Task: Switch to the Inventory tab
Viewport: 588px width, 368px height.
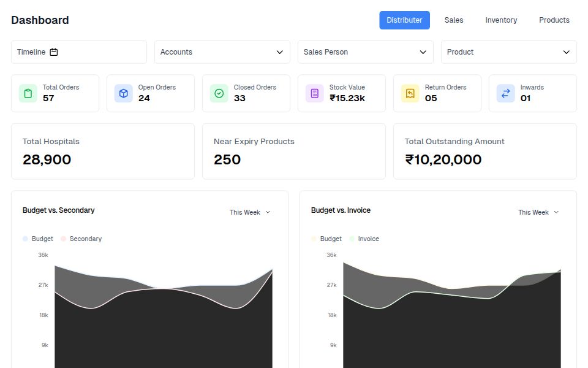Action: coord(501,20)
